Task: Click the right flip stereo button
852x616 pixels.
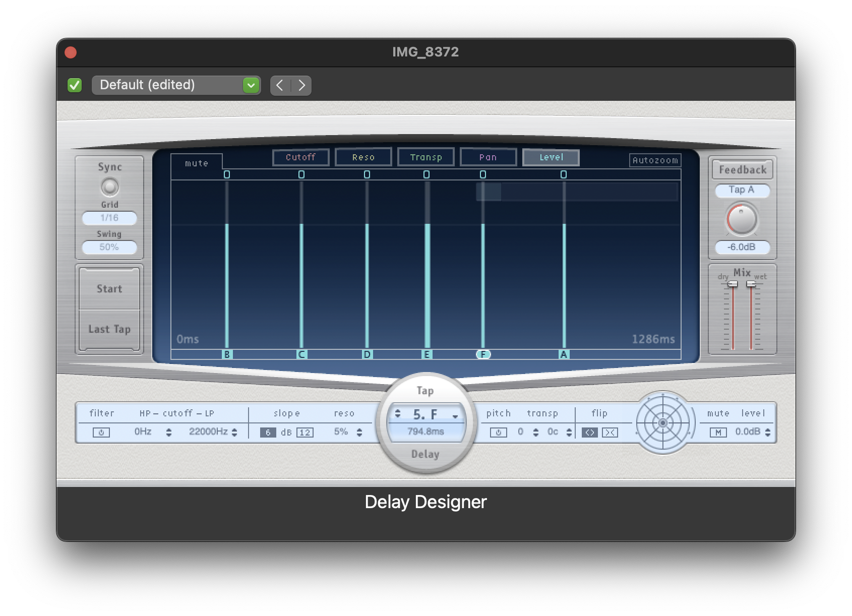Action: click(610, 433)
